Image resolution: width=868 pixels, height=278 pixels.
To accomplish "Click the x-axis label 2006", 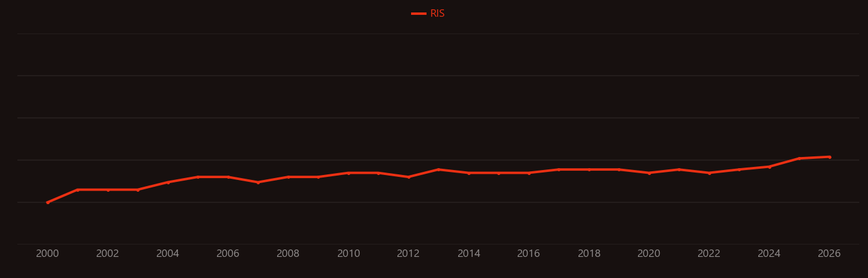I will pyautogui.click(x=228, y=254).
